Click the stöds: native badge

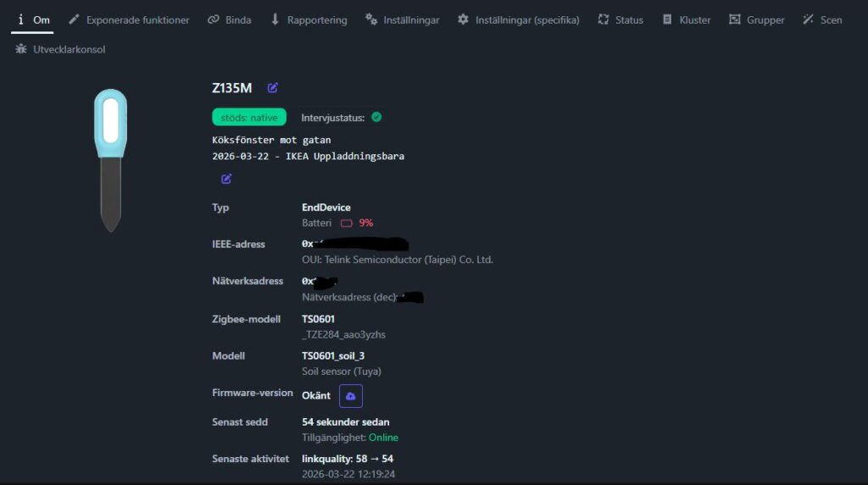coord(249,117)
